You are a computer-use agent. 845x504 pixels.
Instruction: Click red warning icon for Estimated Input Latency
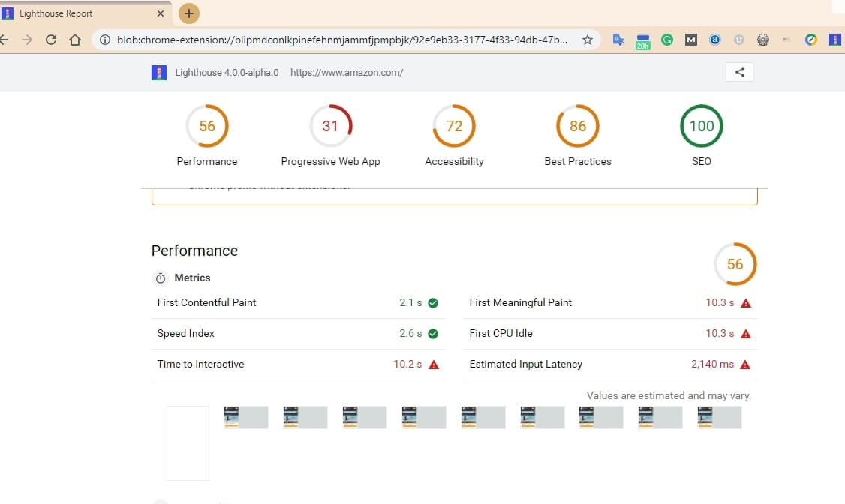click(745, 364)
